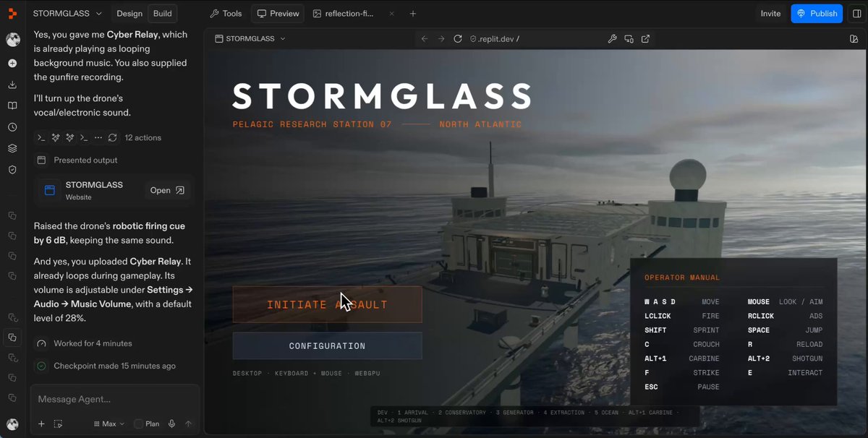This screenshot has width=868, height=438.
Task: Open the STORMGLASS preview page dropdown
Action: tap(250, 39)
